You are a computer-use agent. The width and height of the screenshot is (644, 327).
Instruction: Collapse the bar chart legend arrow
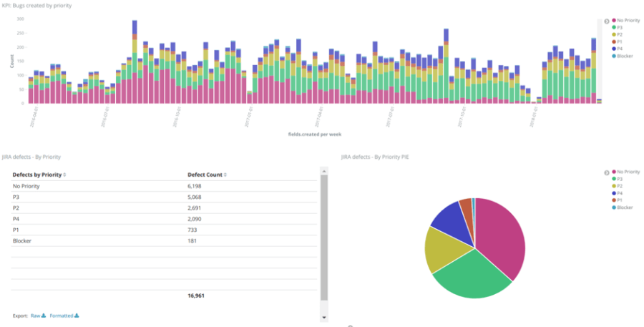coord(607,21)
